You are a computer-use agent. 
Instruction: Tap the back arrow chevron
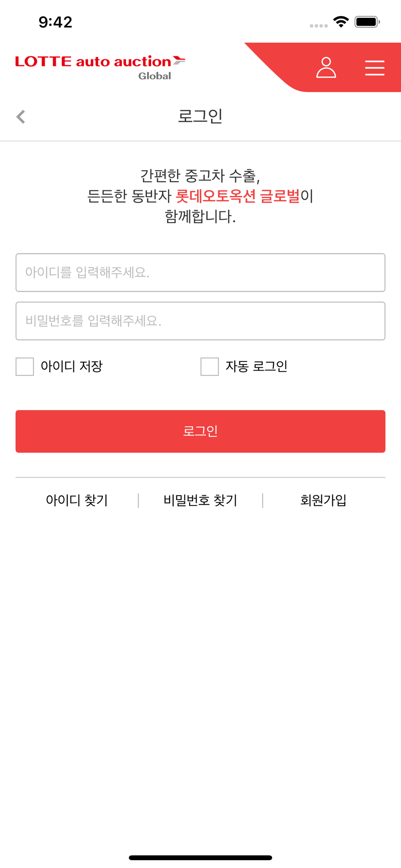click(21, 116)
